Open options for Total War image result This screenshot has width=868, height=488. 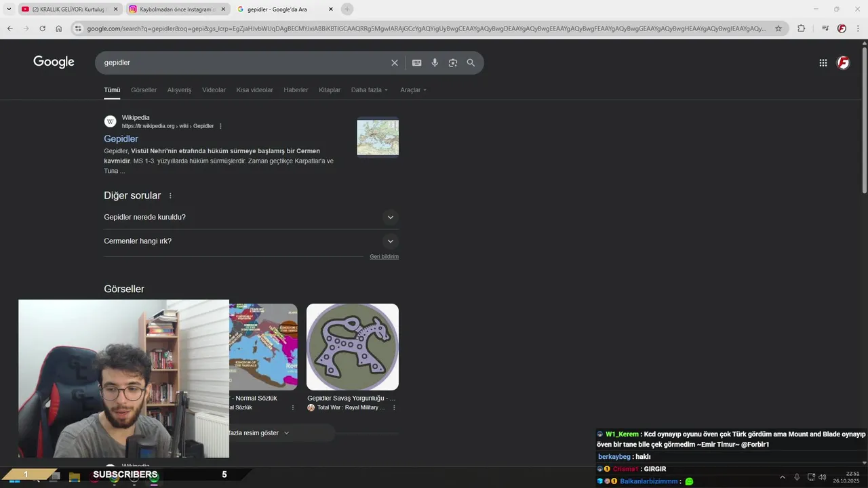click(394, 407)
